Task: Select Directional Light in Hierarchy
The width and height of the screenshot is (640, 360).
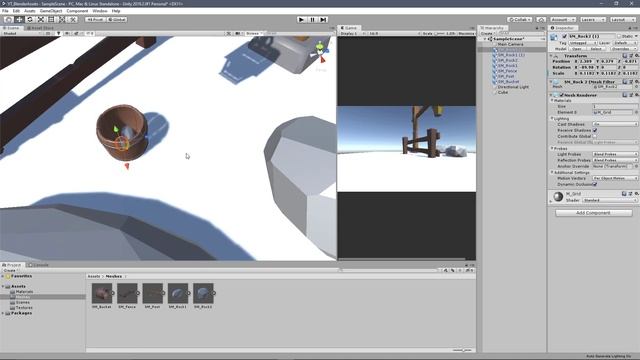Action: 513,87
